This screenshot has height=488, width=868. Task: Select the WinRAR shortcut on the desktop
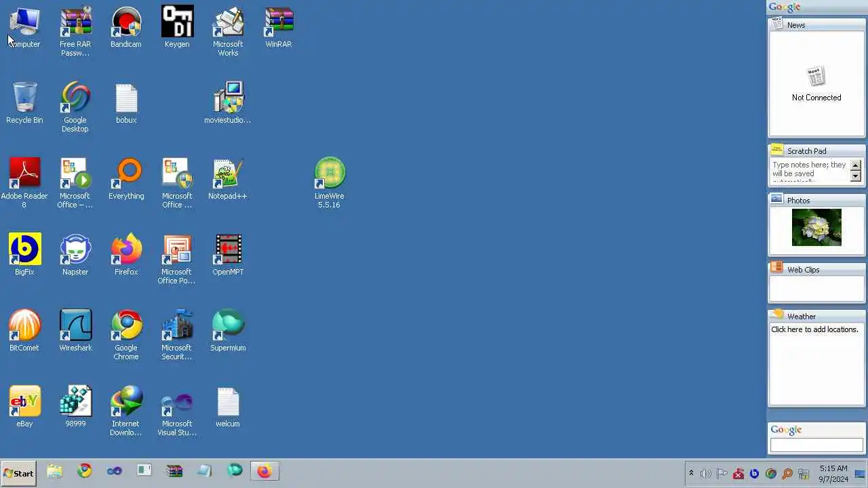coord(279,27)
